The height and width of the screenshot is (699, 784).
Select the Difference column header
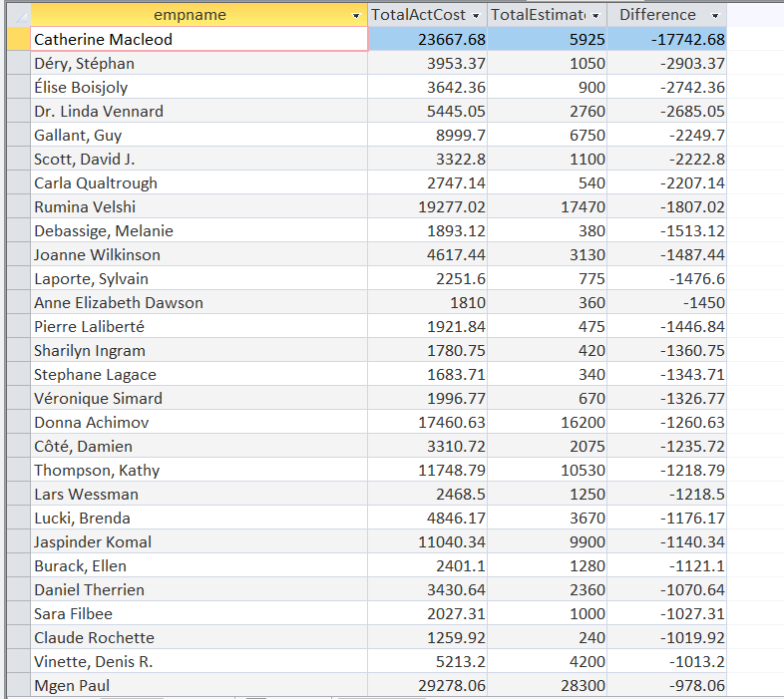[x=667, y=15]
